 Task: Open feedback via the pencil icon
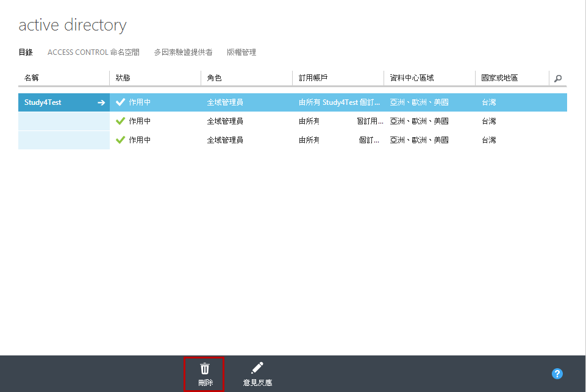click(257, 368)
